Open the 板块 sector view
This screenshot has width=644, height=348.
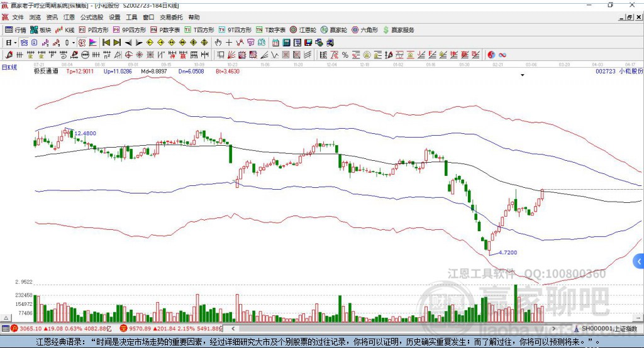pyautogui.click(x=41, y=30)
